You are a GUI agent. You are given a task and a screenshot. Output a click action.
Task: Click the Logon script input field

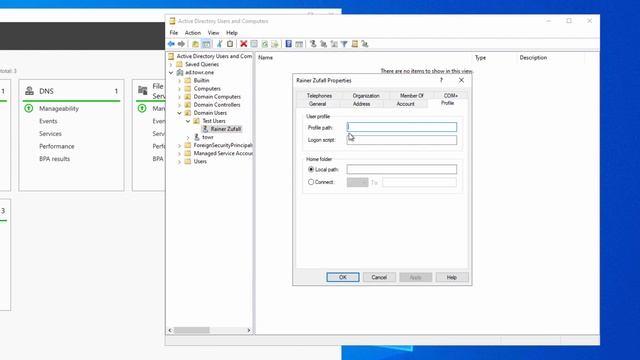click(402, 140)
